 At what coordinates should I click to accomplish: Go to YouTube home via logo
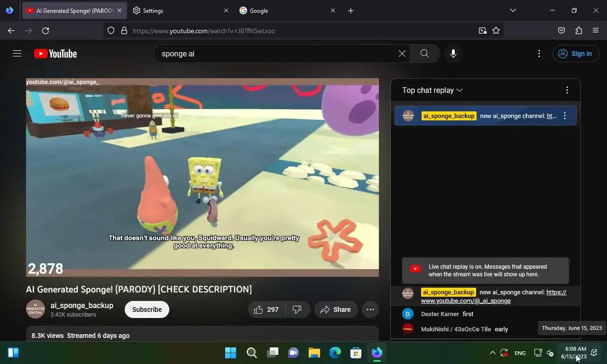pos(55,54)
